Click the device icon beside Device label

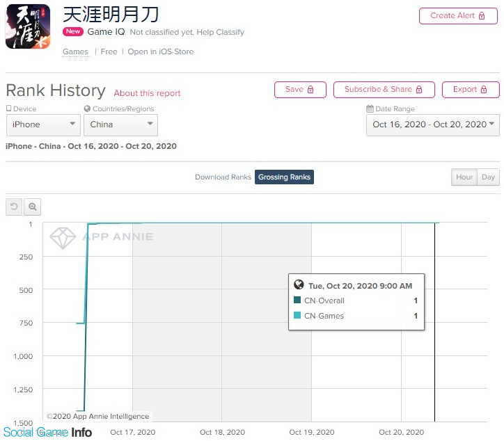click(8, 109)
